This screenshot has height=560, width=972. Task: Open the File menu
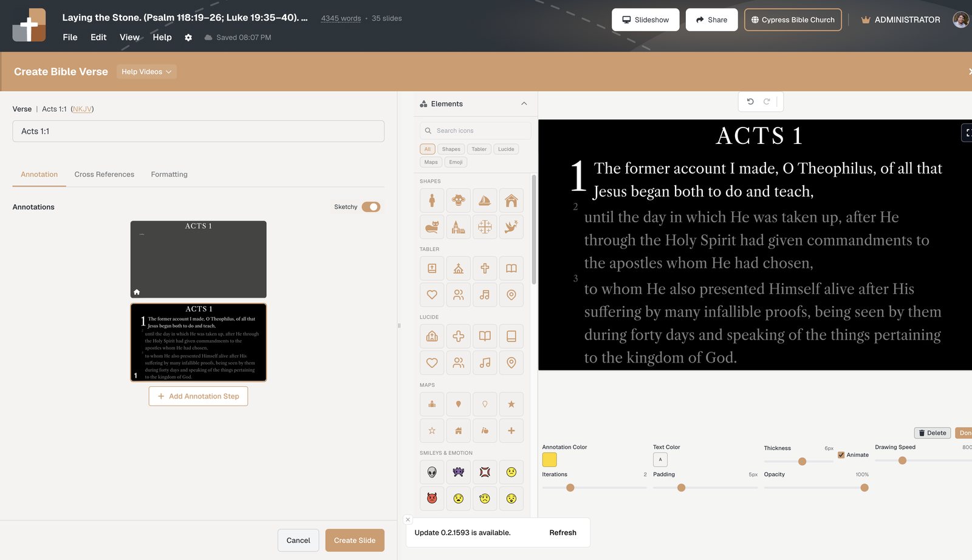(x=70, y=38)
